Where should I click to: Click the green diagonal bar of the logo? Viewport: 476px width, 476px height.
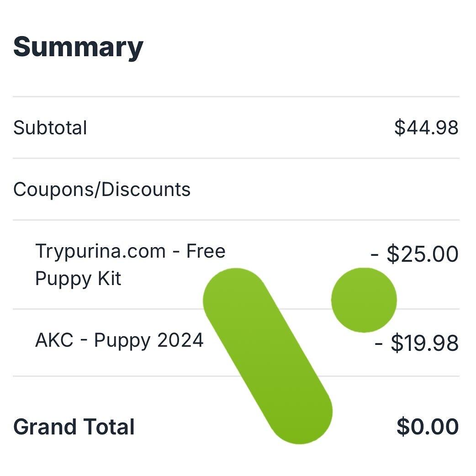coord(268,356)
